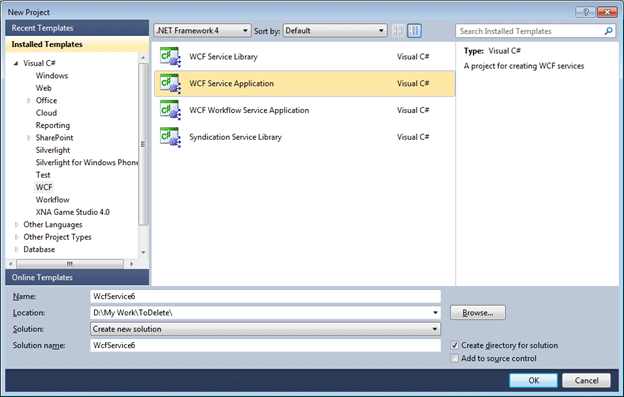Image resolution: width=624 pixels, height=397 pixels.
Task: Click the project Name input field
Action: tap(265, 296)
